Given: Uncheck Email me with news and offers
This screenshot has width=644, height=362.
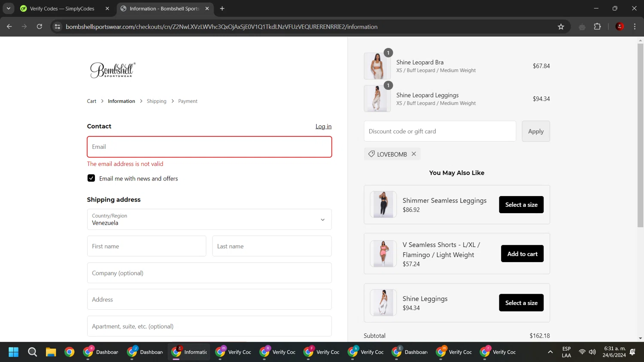Looking at the screenshot, I should click(91, 178).
